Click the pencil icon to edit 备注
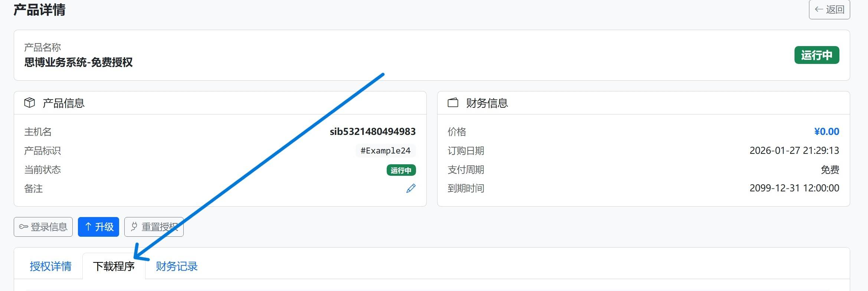The height and width of the screenshot is (291, 868). (410, 188)
